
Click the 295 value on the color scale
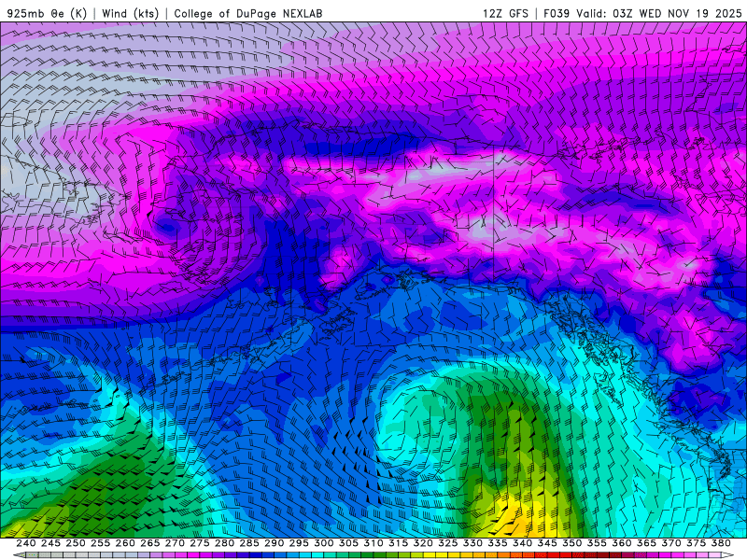299,543
